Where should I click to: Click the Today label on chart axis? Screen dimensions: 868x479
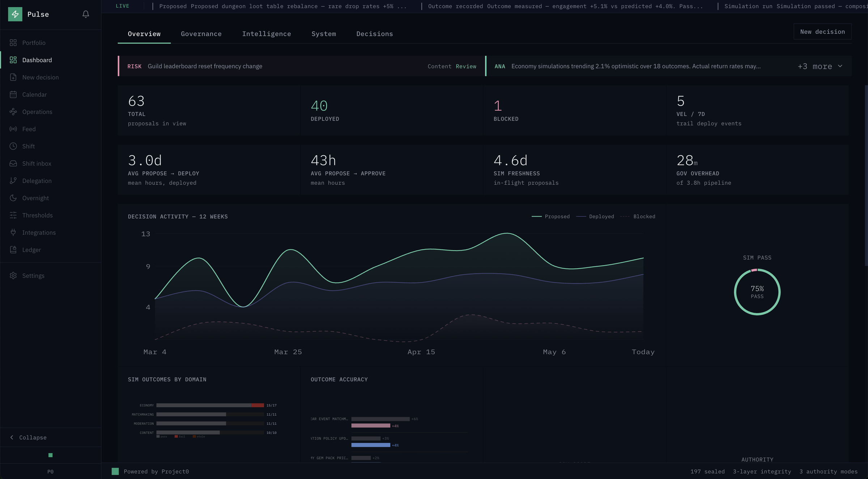[643, 352]
